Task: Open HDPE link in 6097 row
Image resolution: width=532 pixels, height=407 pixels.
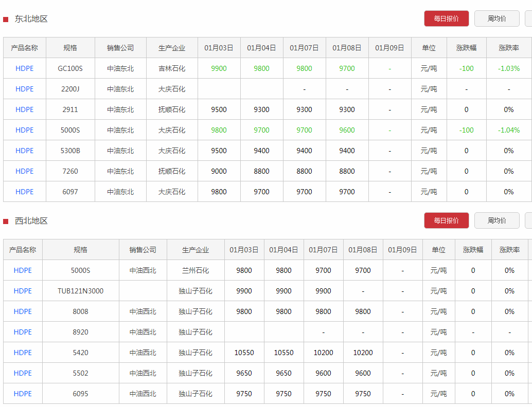Action: click(x=24, y=192)
